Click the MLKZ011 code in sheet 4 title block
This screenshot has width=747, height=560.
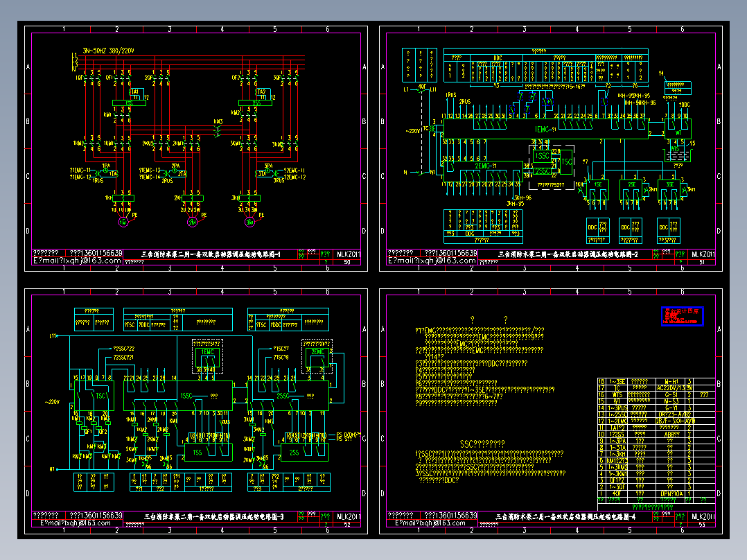coord(703,516)
